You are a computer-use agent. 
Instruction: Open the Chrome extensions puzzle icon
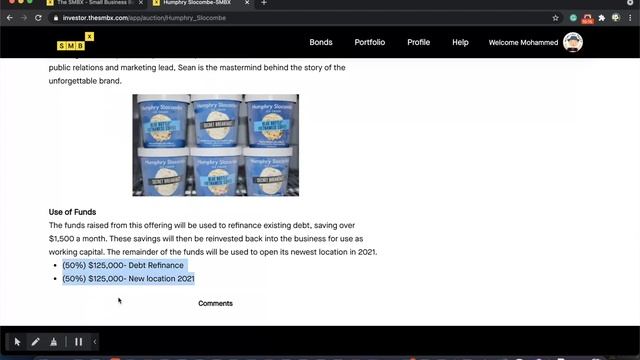(602, 18)
